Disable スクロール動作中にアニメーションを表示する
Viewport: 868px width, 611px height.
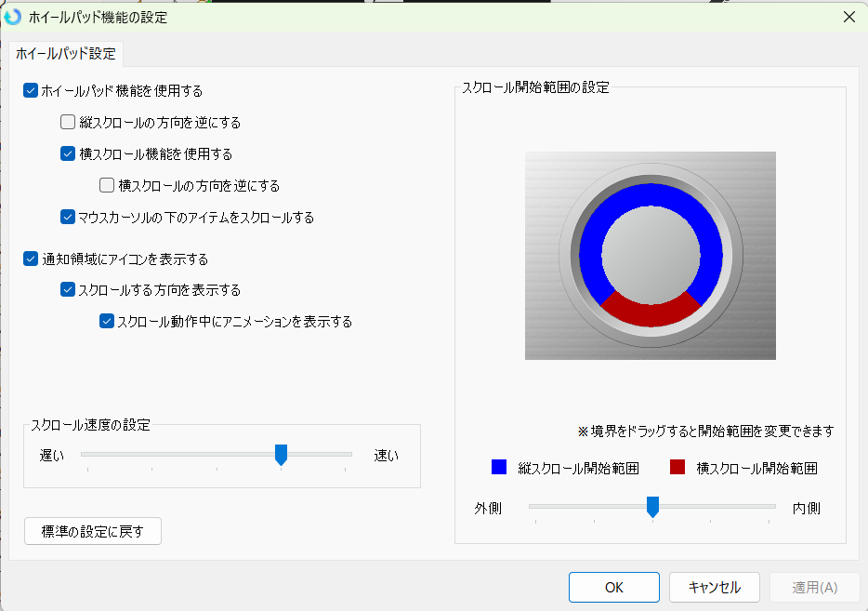click(107, 321)
